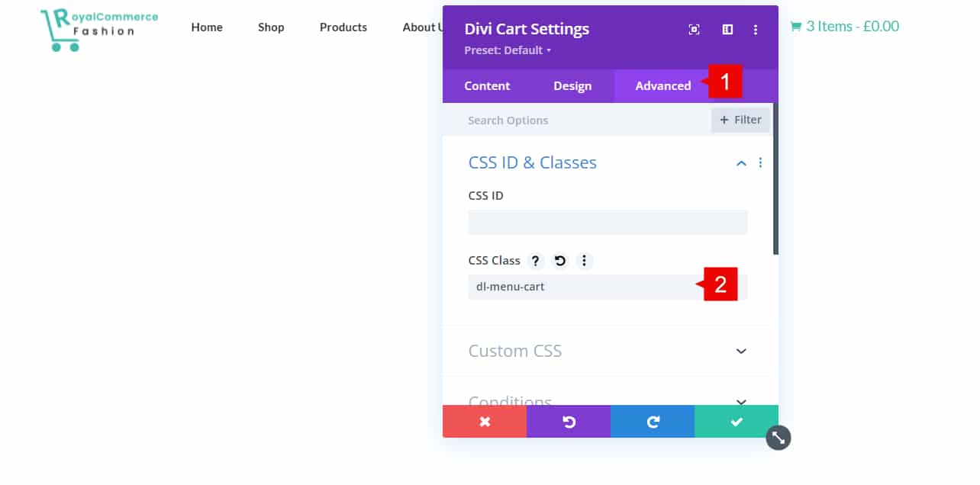Image resolution: width=980 pixels, height=485 pixels.
Task: Expand the Custom CSS section
Action: coord(741,351)
